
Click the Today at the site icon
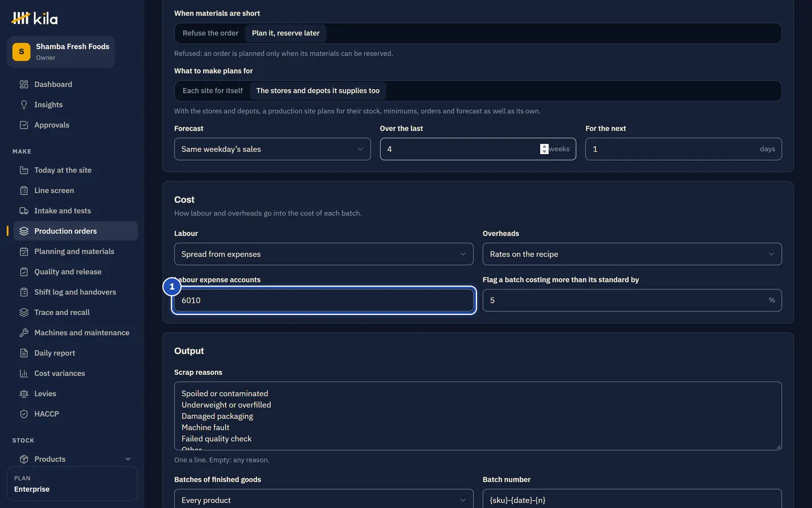[x=24, y=170]
